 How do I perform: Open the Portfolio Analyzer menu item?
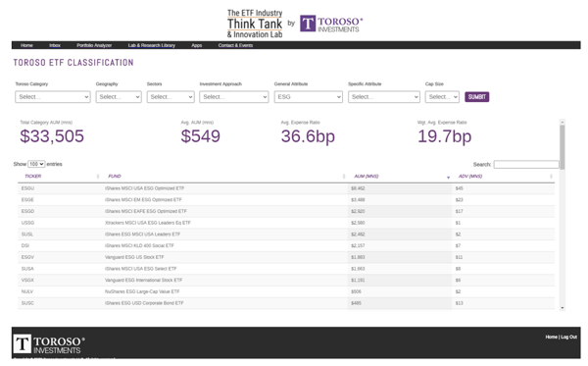94,45
